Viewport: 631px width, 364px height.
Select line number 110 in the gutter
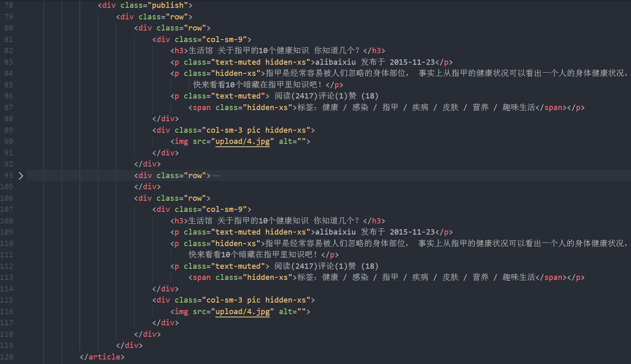[7, 244]
